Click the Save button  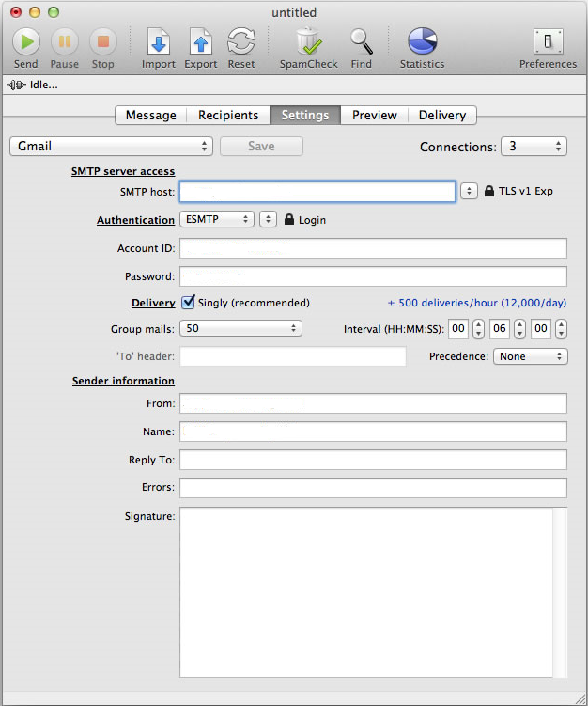(x=261, y=147)
